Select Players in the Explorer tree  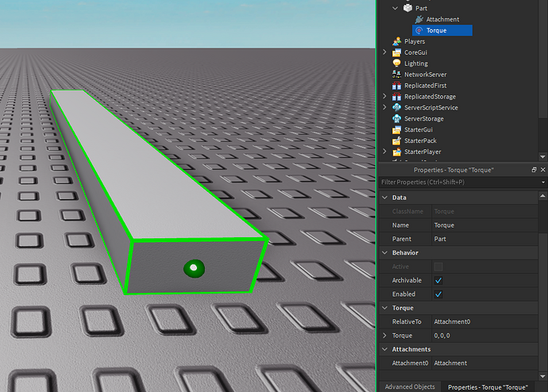pyautogui.click(x=415, y=41)
